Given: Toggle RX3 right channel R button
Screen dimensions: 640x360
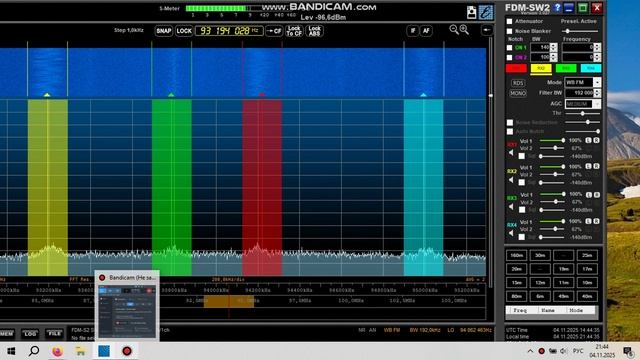Looking at the screenshot, I should pyautogui.click(x=596, y=194).
